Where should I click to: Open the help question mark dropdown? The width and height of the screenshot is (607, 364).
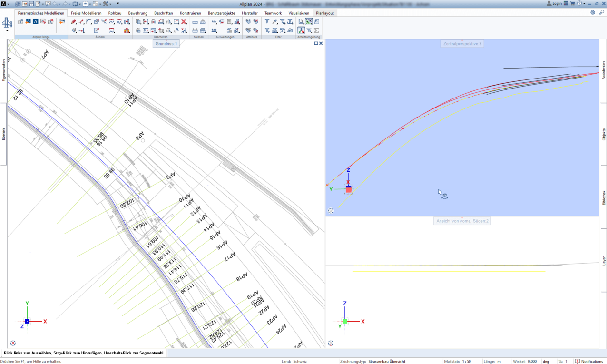point(580,3)
